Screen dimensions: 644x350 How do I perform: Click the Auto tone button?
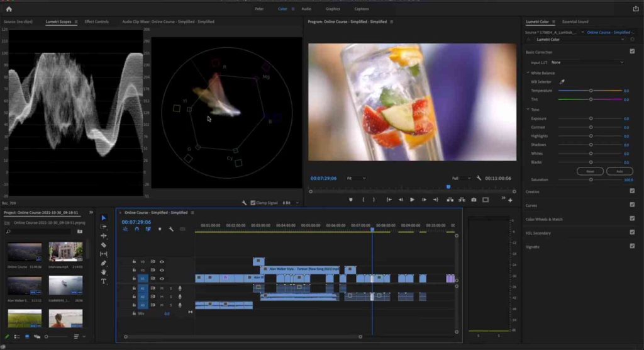(x=619, y=171)
